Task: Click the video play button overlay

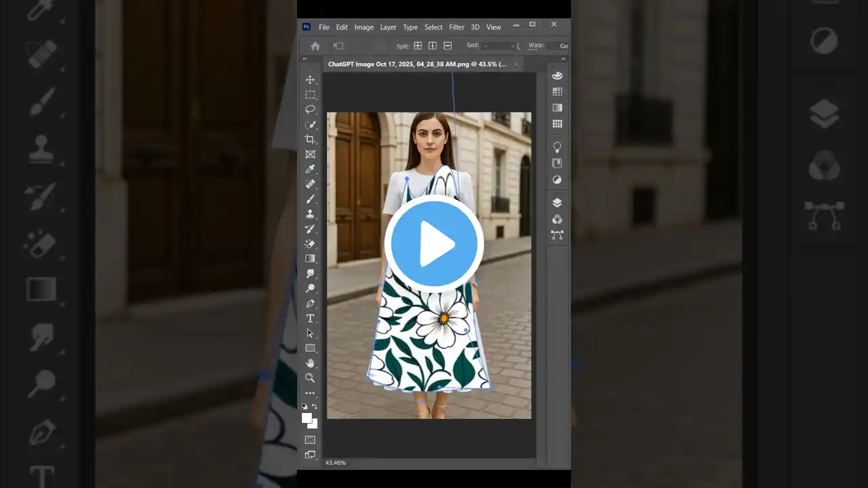Action: [434, 243]
